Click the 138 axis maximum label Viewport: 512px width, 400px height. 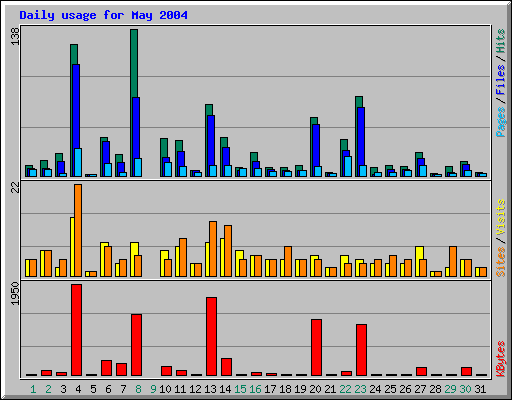pos(15,37)
